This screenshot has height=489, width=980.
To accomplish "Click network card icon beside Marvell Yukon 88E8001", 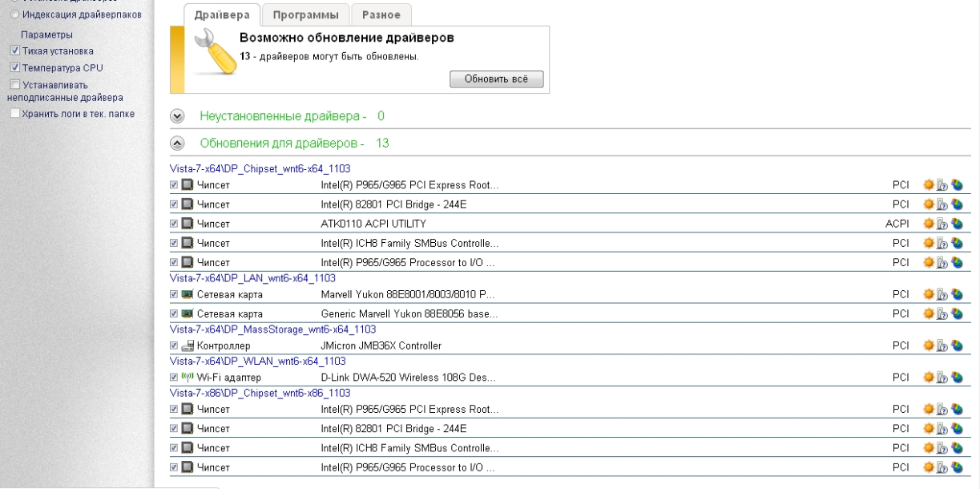I will click(188, 294).
